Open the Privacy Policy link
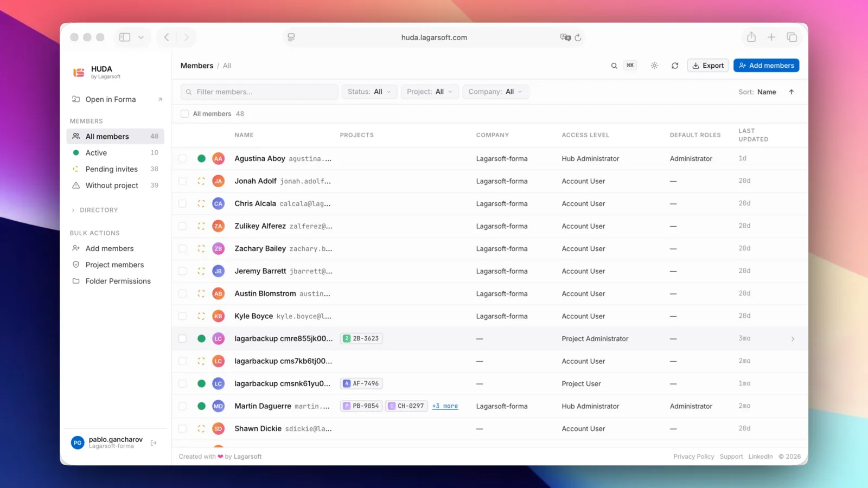The height and width of the screenshot is (488, 868). click(x=694, y=457)
